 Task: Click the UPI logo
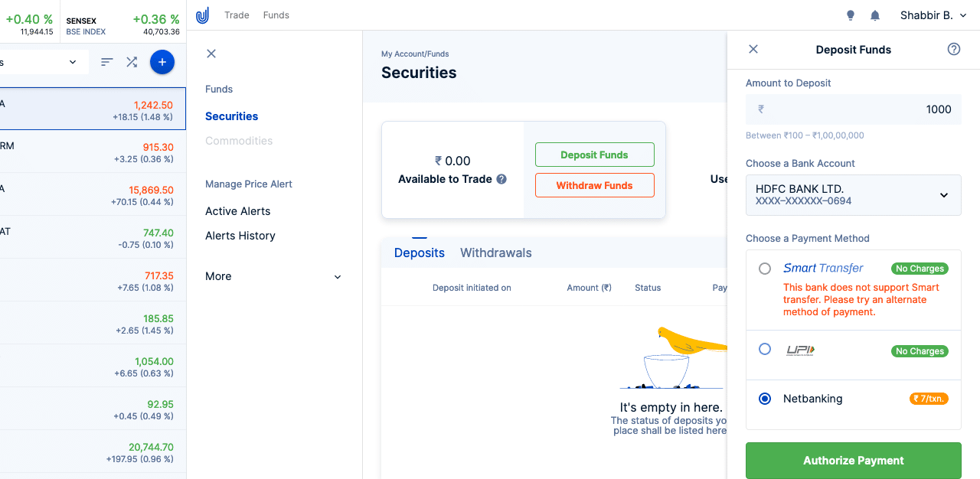coord(800,350)
